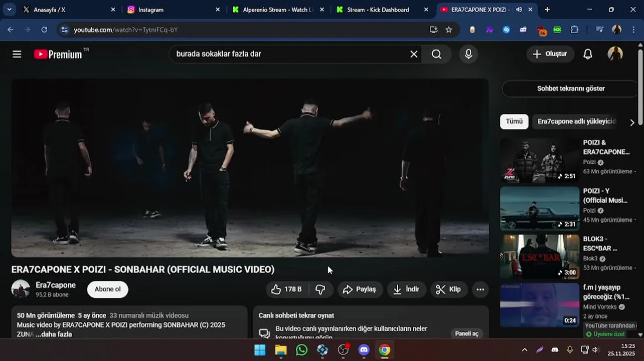The height and width of the screenshot is (361, 644).
Task: Open the Chrome three-dot menu
Action: [x=633, y=30]
